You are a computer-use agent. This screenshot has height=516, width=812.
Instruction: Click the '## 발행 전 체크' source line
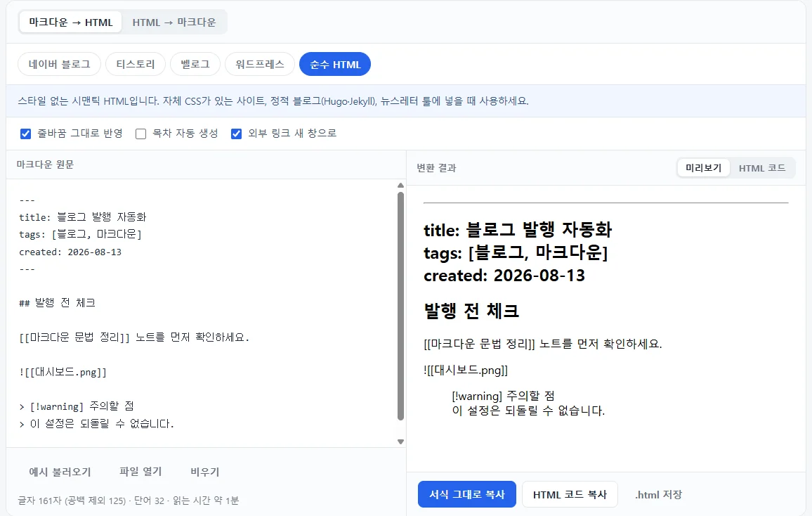(58, 302)
